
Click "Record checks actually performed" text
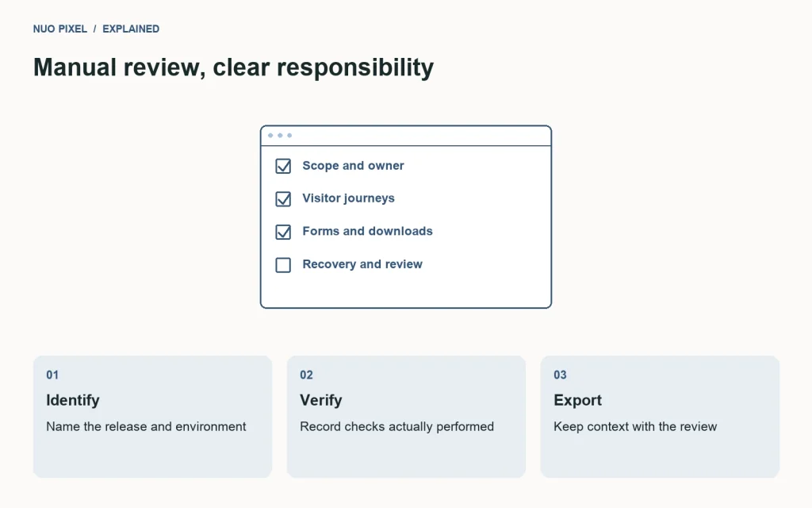(396, 426)
